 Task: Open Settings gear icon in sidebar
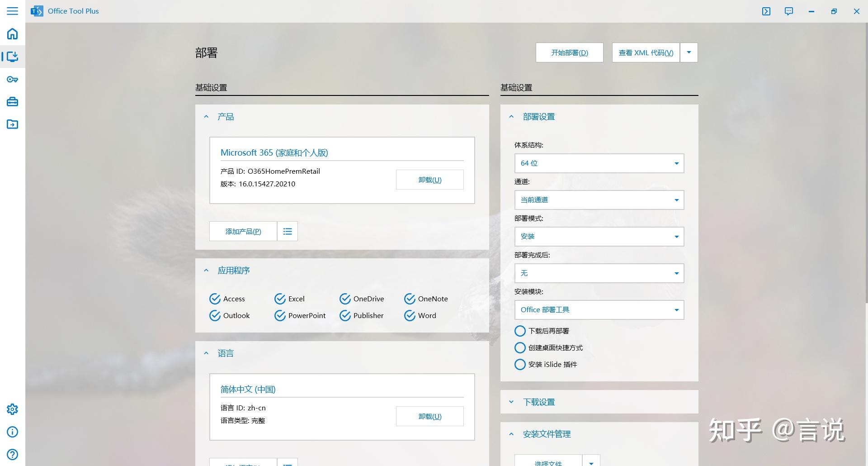[x=12, y=409]
